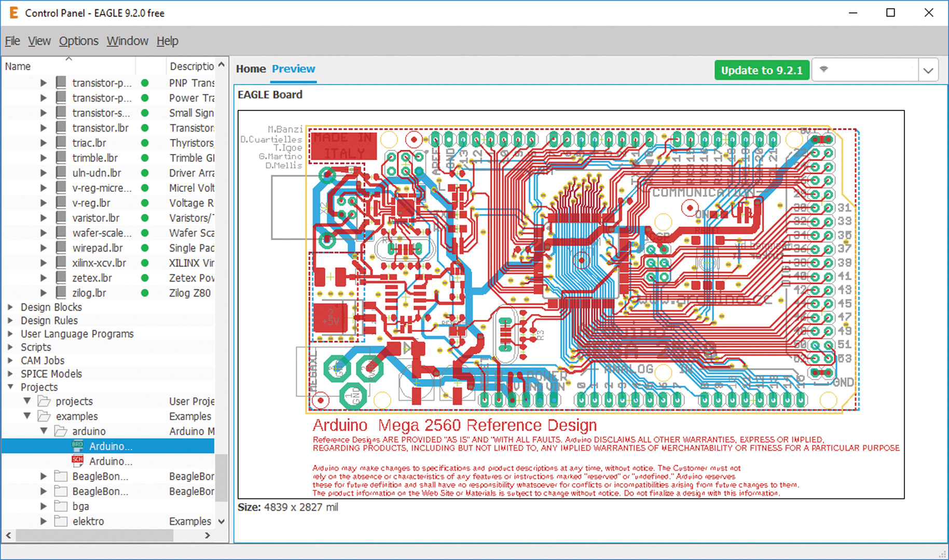Open the Window menu
This screenshot has width=949, height=560.
click(128, 41)
